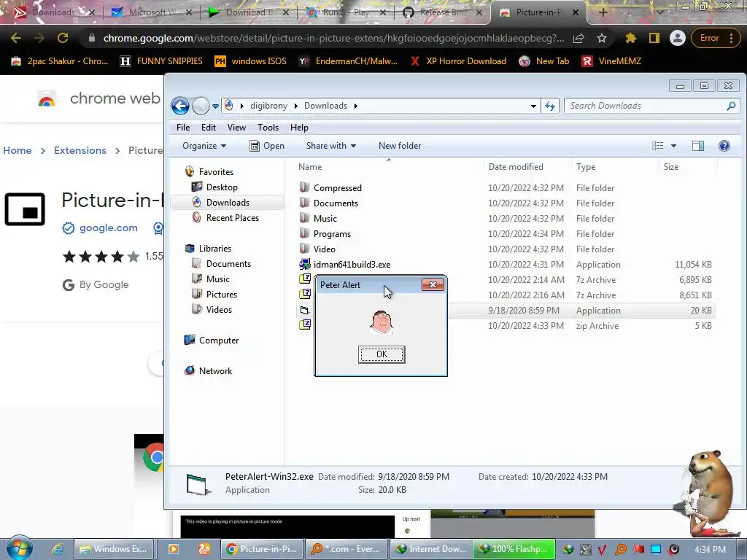Select Music library in sidebar
Viewport: 747px width, 560px height.
[x=217, y=279]
